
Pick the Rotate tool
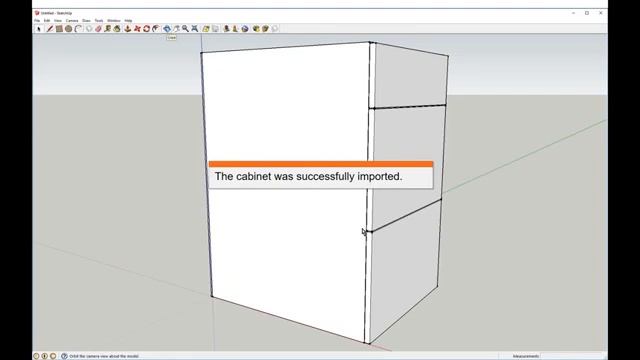pyautogui.click(x=147, y=29)
